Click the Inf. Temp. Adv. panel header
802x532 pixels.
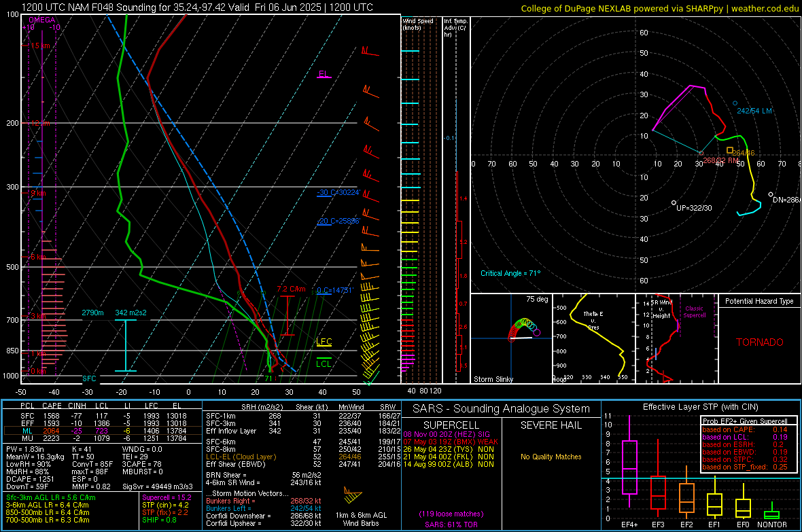pyautogui.click(x=455, y=28)
